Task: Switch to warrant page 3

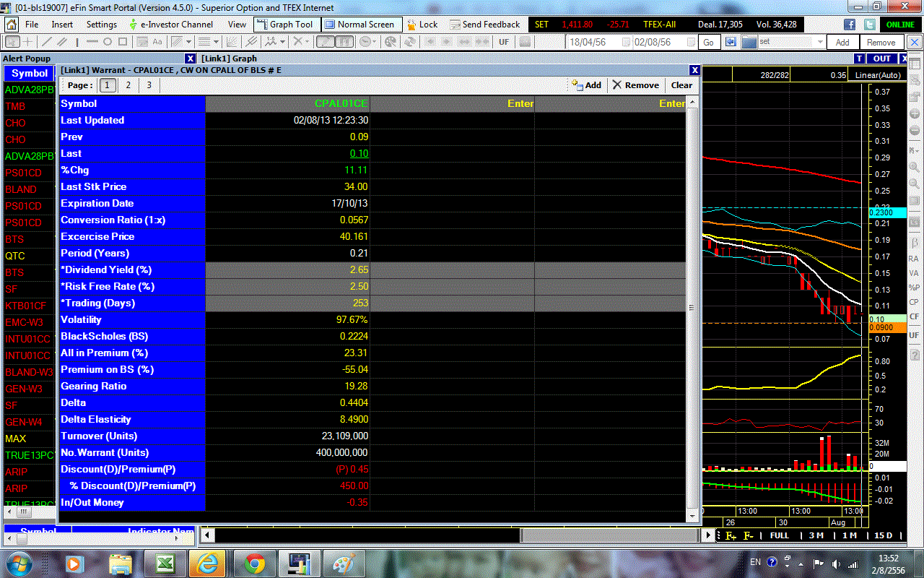Action: pos(149,85)
